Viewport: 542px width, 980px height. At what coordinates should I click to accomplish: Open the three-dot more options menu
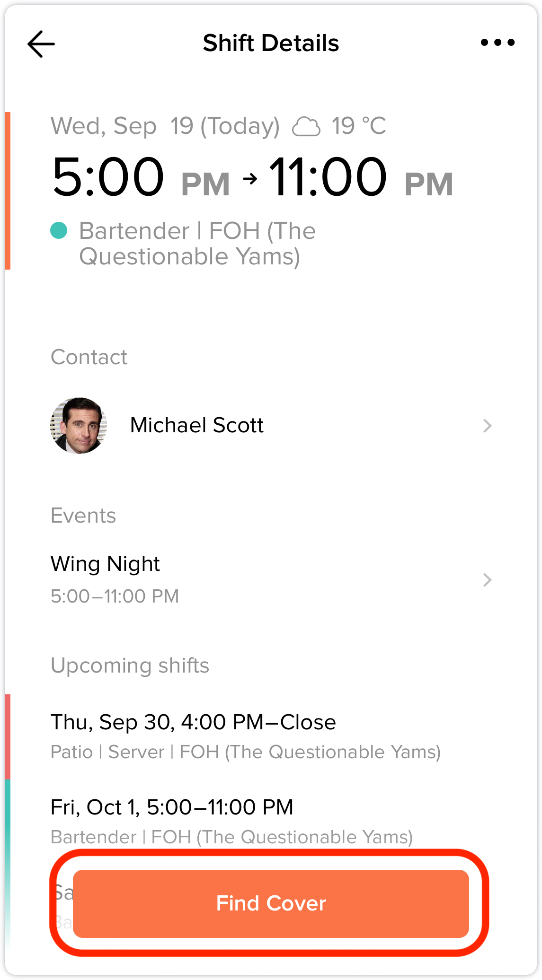pos(498,43)
